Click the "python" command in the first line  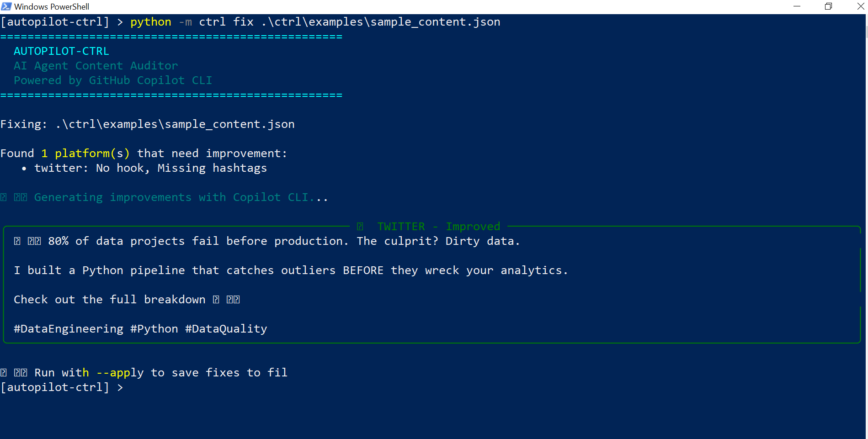150,22
